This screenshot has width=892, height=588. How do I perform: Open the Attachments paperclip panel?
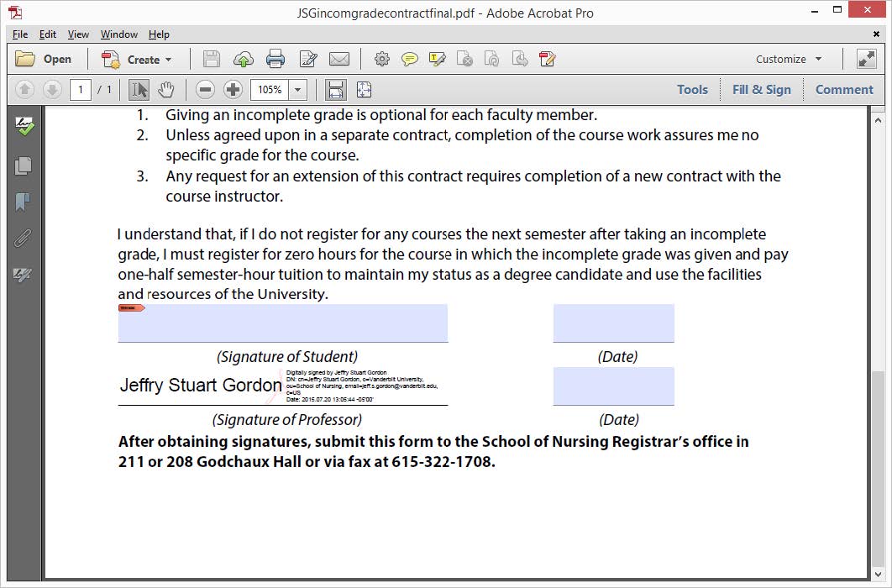pos(24,239)
